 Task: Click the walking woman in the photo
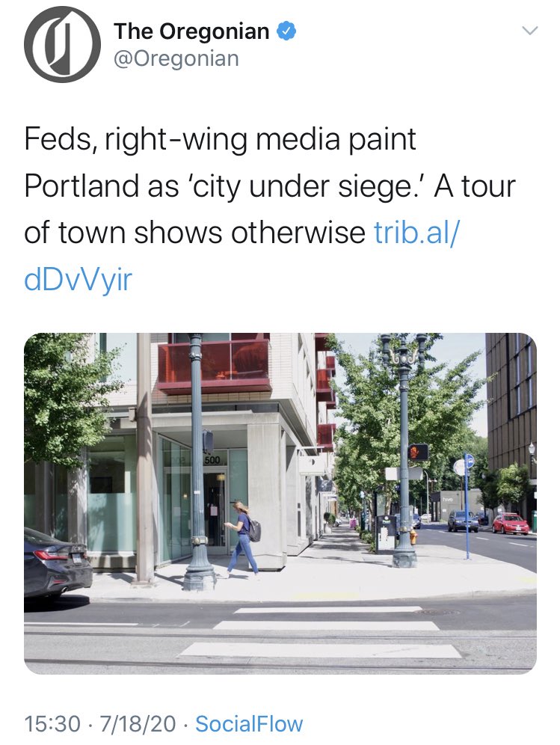(x=244, y=539)
